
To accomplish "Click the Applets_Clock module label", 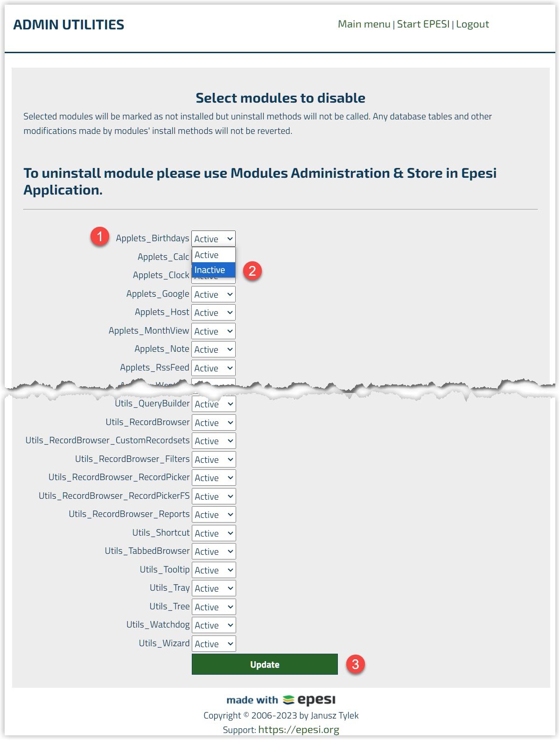I will click(161, 275).
